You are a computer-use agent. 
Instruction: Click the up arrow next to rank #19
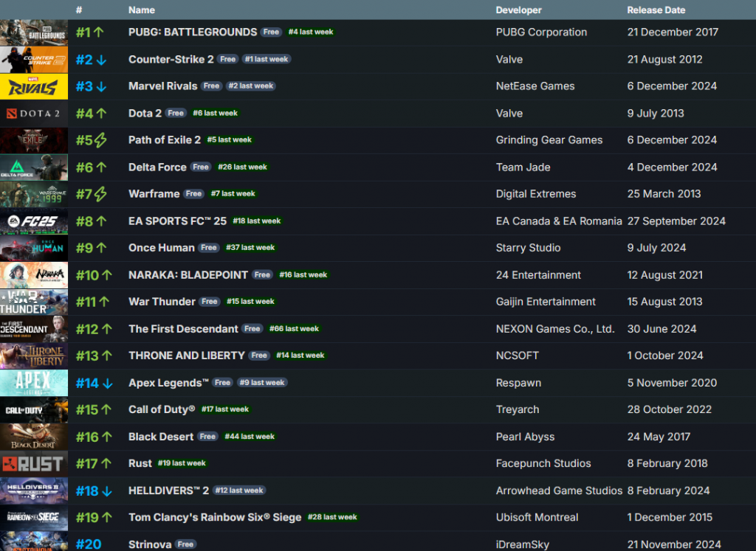[107, 518]
